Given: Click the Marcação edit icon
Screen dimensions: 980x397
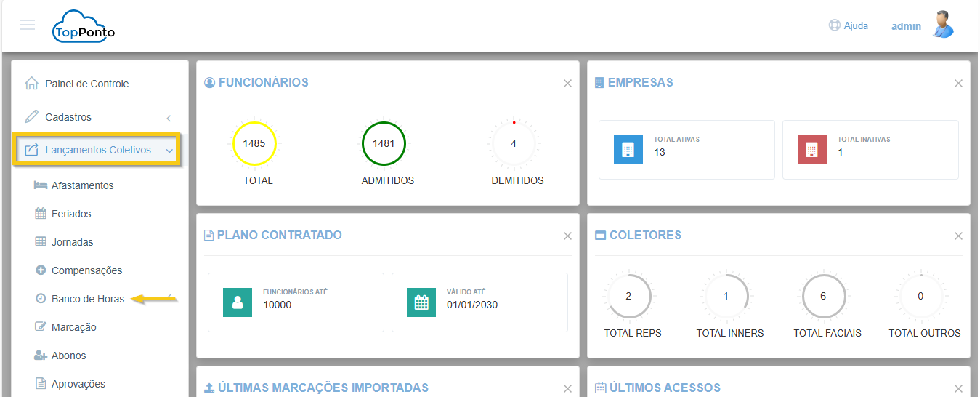Looking at the screenshot, I should pyautogui.click(x=41, y=327).
